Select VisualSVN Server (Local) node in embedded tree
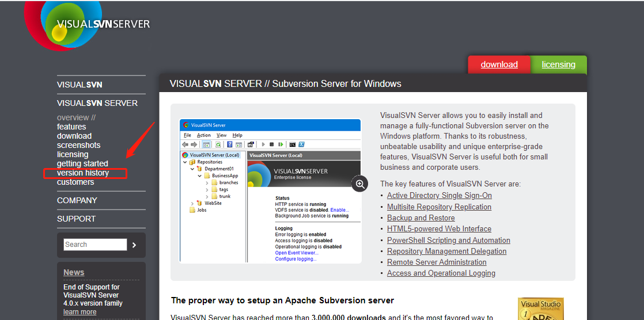Screen dimensions: 644x320 coord(211,155)
